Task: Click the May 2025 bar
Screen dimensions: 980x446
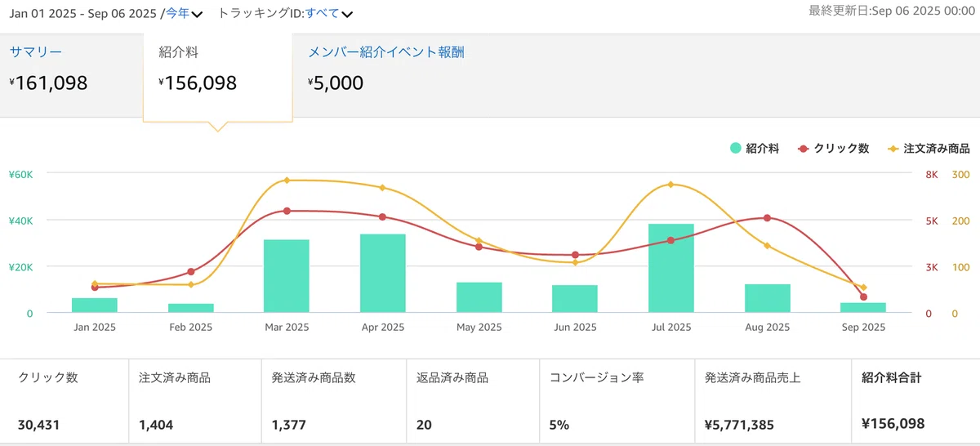Action: [x=479, y=297]
